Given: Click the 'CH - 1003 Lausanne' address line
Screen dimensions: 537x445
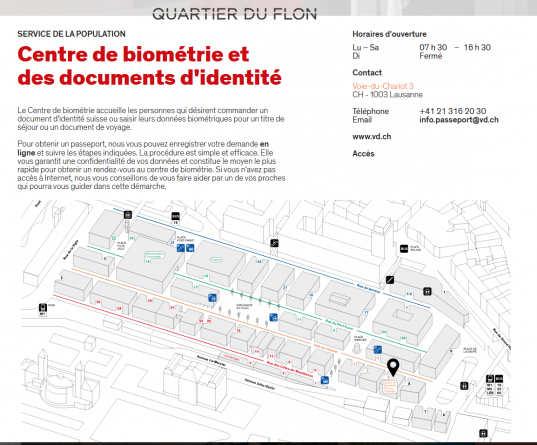Looking at the screenshot, I should click(387, 95).
